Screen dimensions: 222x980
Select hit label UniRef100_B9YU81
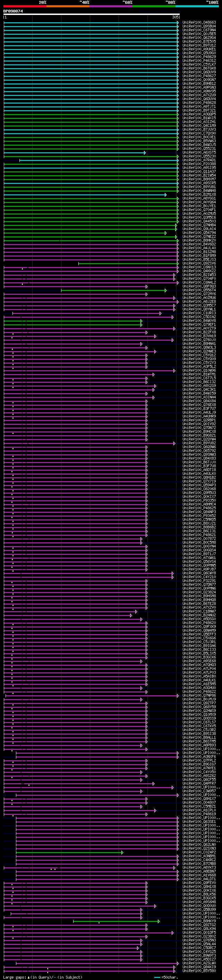click(199, 187)
